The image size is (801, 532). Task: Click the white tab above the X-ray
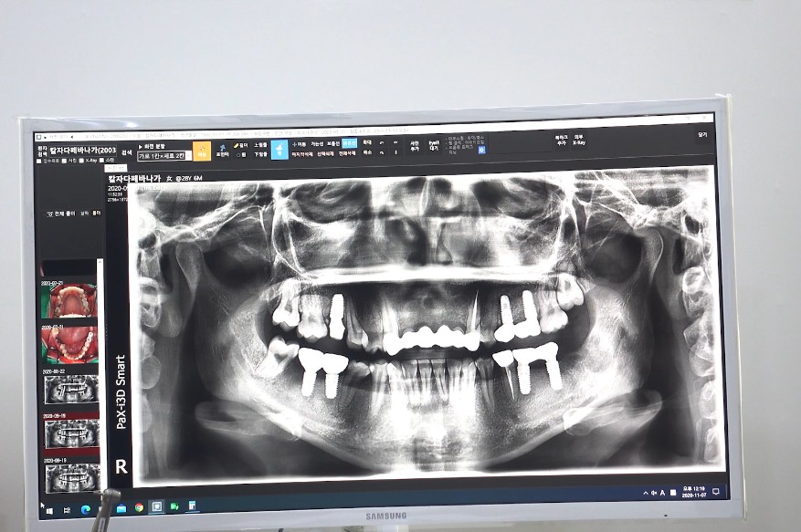coord(115,168)
